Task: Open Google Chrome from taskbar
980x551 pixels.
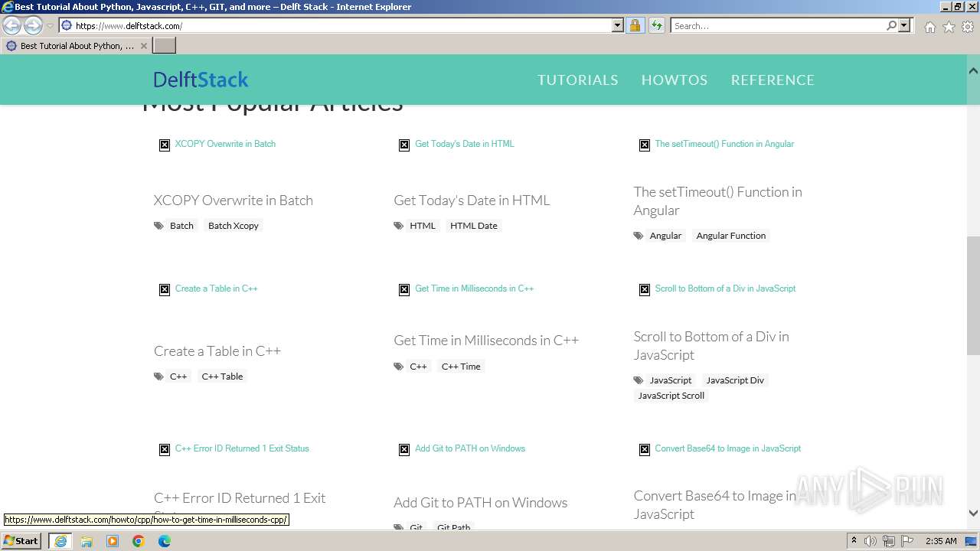Action: 139,541
